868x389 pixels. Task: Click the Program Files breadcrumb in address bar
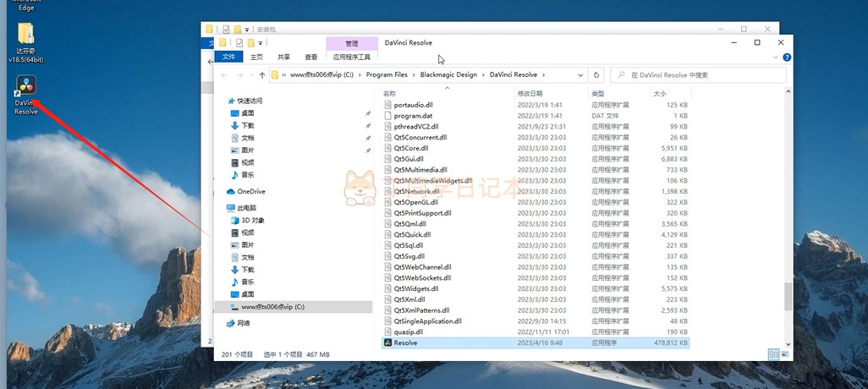(387, 74)
